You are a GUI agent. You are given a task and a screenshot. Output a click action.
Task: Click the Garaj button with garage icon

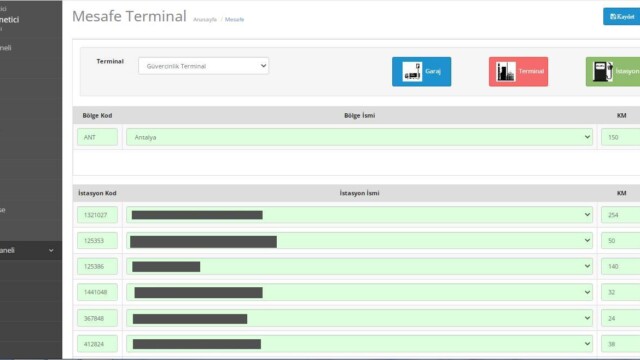[422, 71]
